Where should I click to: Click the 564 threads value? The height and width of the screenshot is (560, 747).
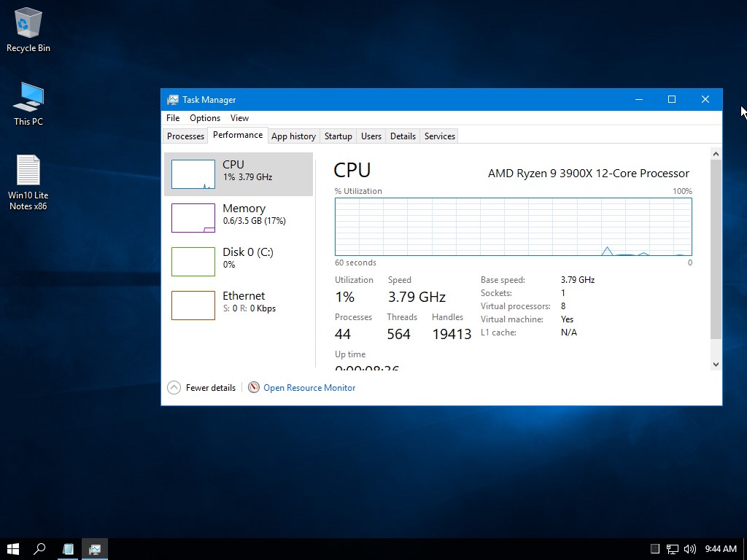[399, 334]
